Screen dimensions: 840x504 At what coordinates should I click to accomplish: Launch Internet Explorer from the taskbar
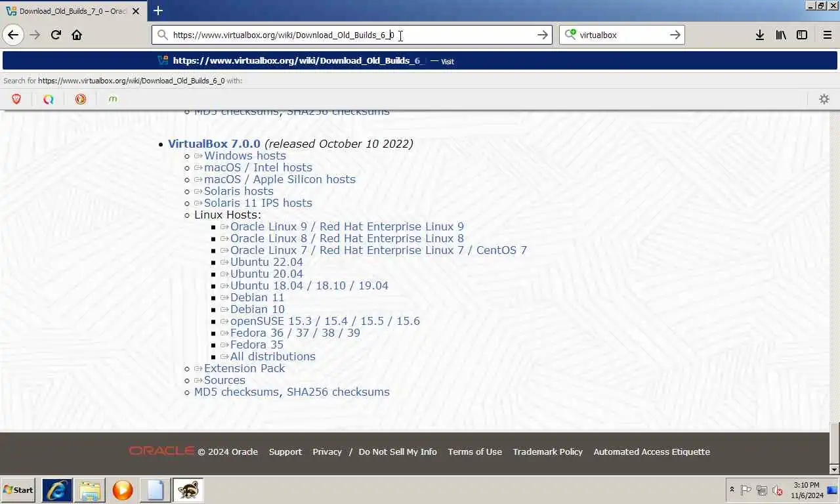pos(56,490)
